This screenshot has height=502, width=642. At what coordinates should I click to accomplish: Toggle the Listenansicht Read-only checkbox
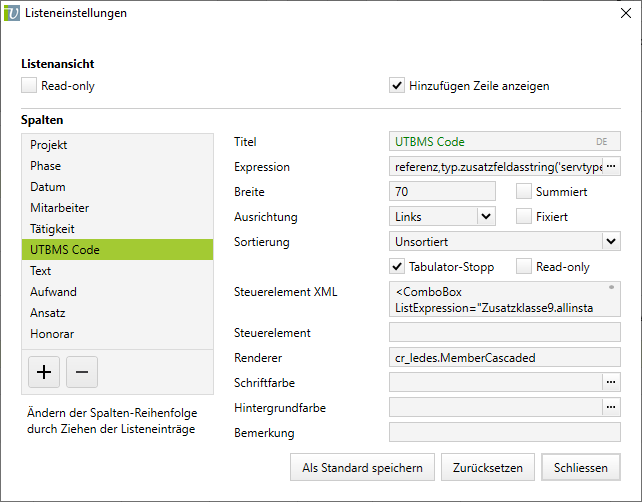(x=29, y=86)
